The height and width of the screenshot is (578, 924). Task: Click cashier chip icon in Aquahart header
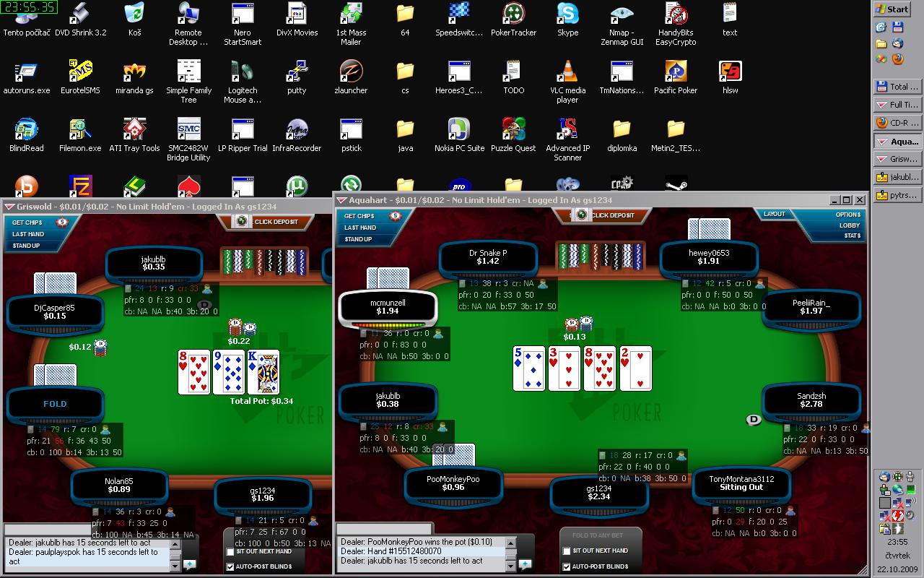[395, 215]
